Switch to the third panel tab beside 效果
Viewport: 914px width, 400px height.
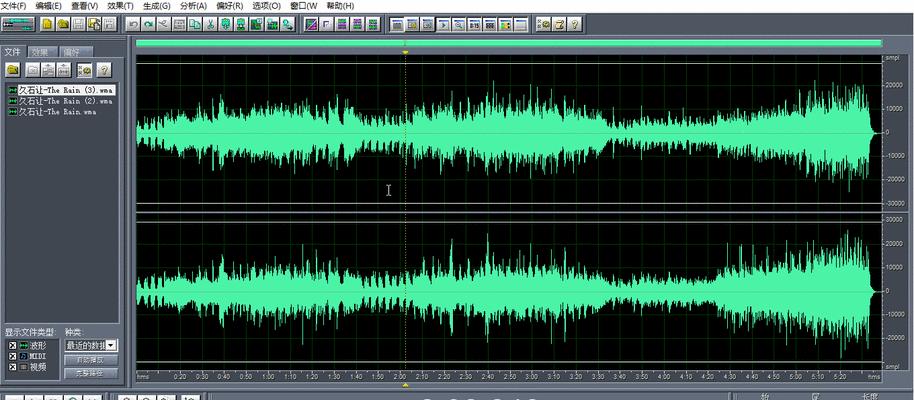pos(76,52)
